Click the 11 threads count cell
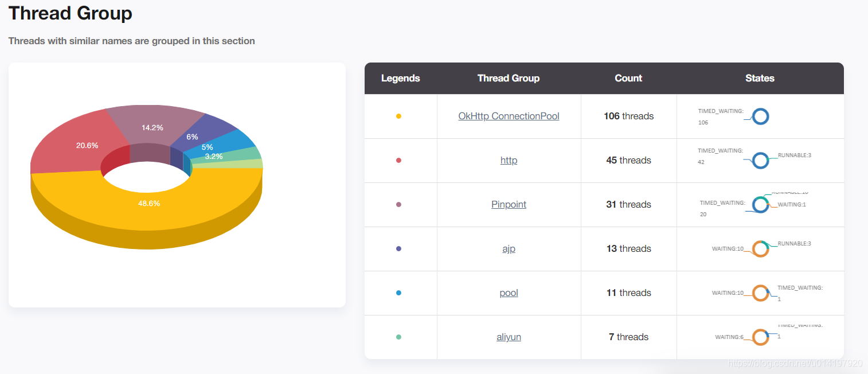The width and height of the screenshot is (868, 374). click(629, 293)
